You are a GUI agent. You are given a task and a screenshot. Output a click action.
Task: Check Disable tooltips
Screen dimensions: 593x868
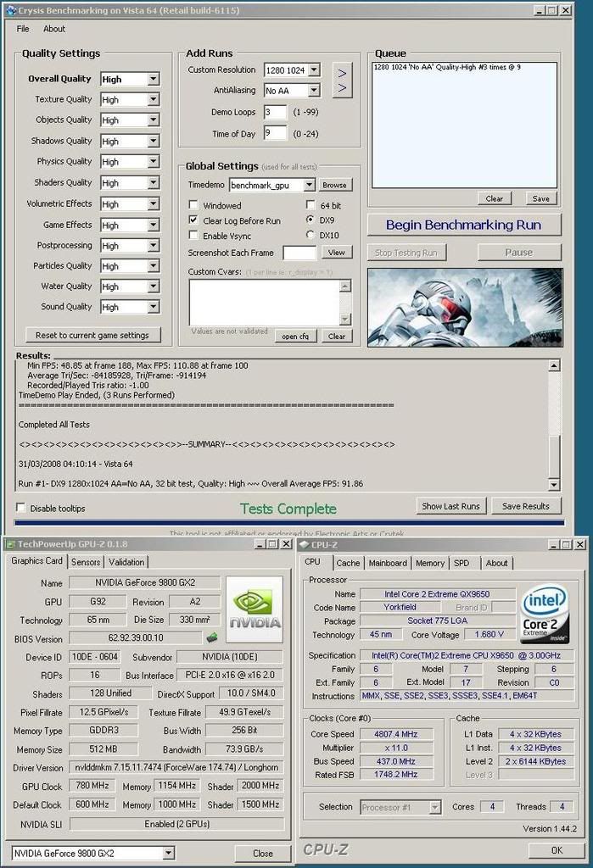click(x=21, y=508)
